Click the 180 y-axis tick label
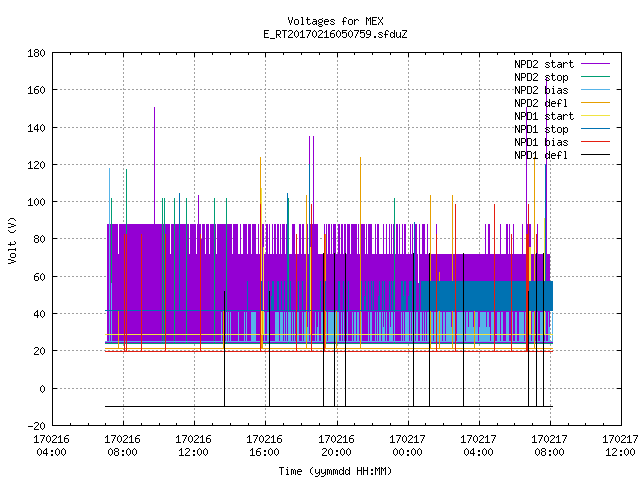The width and height of the screenshot is (640, 480). point(36,53)
